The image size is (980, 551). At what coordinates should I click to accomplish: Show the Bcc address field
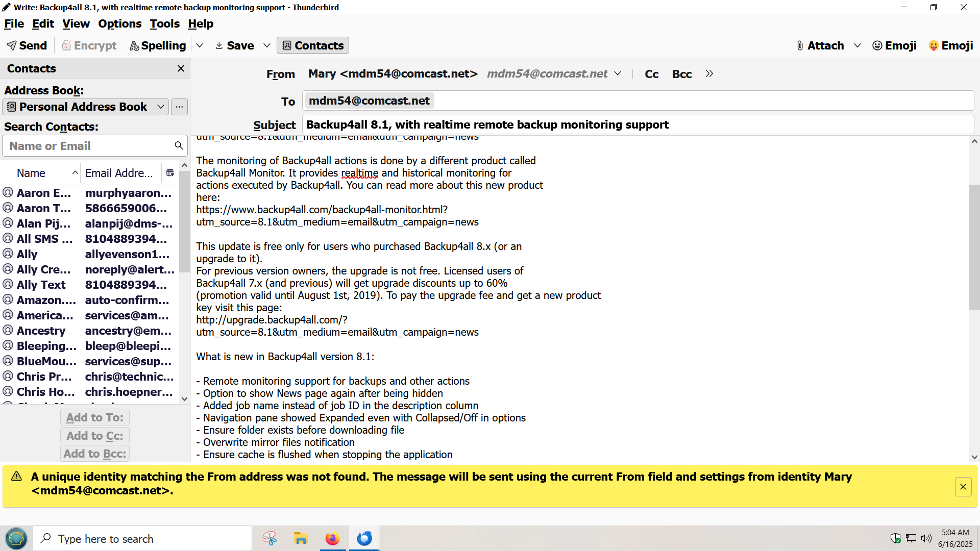[682, 74]
